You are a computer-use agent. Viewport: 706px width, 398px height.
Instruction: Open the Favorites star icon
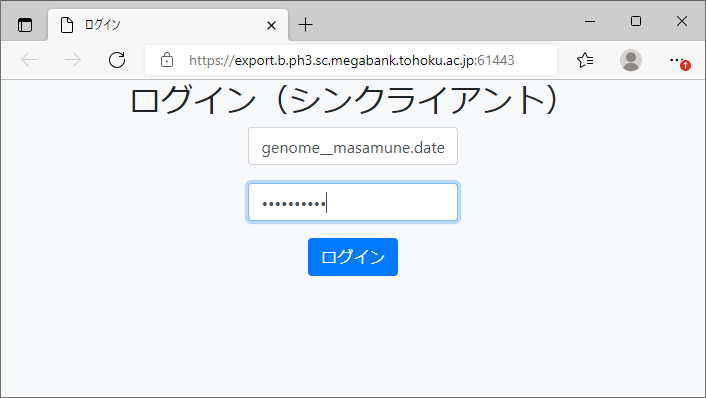click(585, 60)
